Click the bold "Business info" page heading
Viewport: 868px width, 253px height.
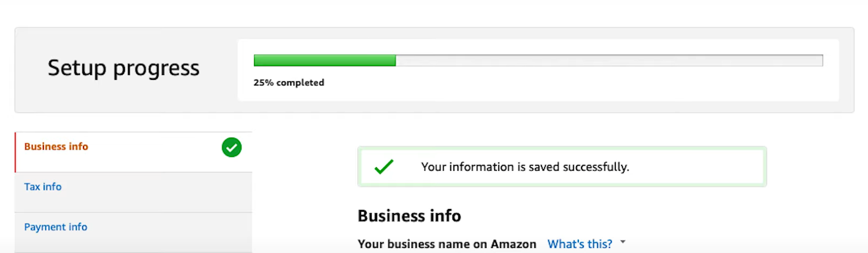pyautogui.click(x=409, y=216)
